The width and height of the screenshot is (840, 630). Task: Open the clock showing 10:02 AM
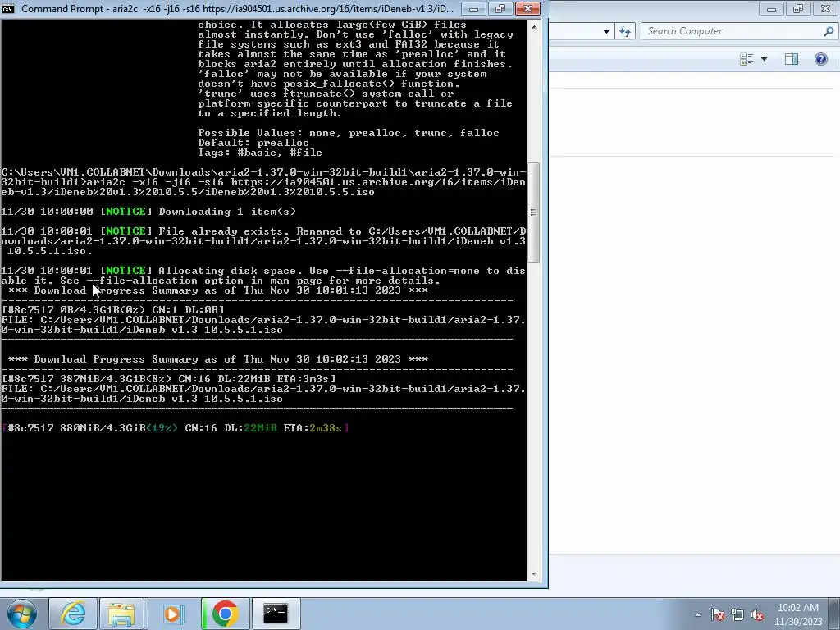pos(797,608)
